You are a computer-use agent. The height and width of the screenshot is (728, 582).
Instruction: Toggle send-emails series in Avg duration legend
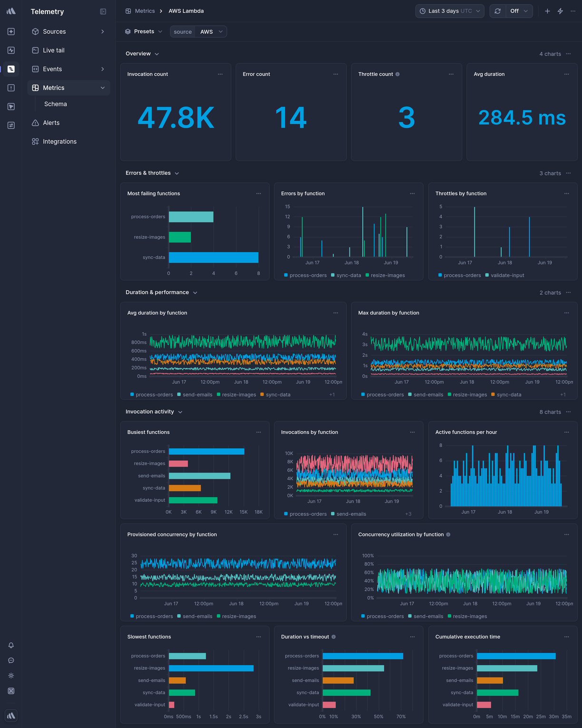click(194, 394)
